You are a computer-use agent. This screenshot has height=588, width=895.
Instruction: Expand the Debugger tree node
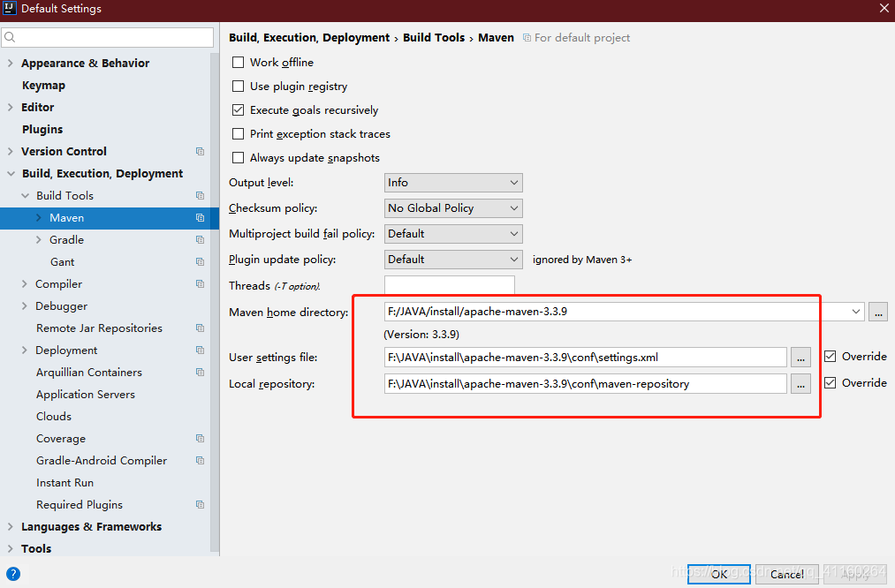coord(25,306)
